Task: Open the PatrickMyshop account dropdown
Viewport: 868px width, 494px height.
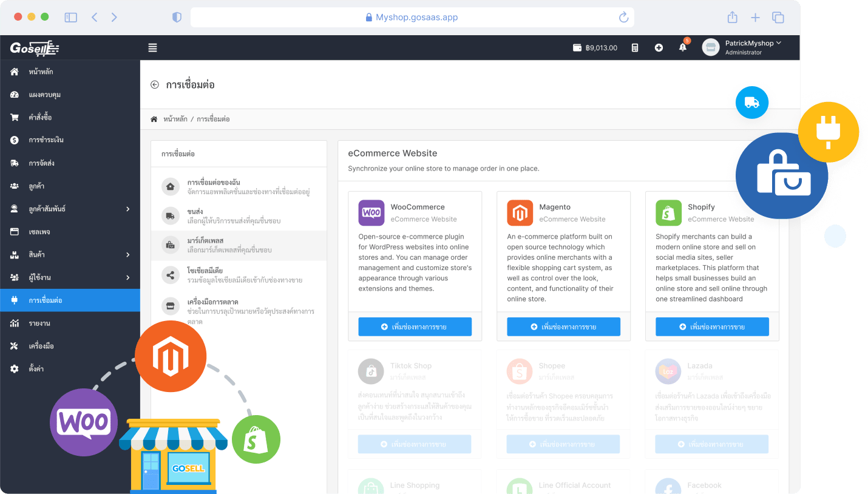Action: click(753, 47)
